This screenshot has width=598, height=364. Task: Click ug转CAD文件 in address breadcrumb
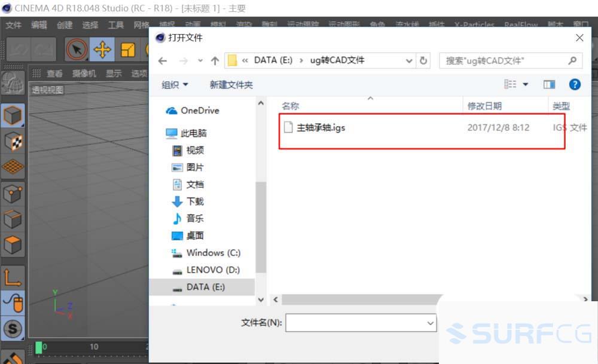pyautogui.click(x=337, y=60)
